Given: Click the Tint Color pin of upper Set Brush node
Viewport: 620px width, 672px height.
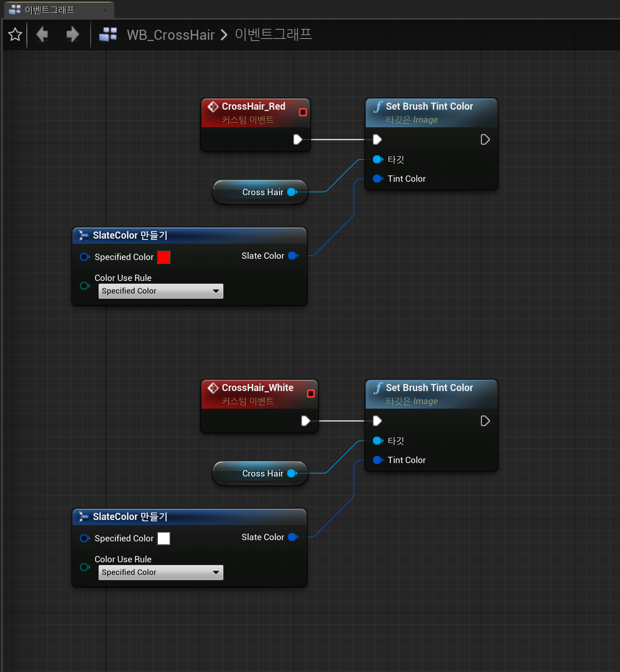Looking at the screenshot, I should 378,178.
